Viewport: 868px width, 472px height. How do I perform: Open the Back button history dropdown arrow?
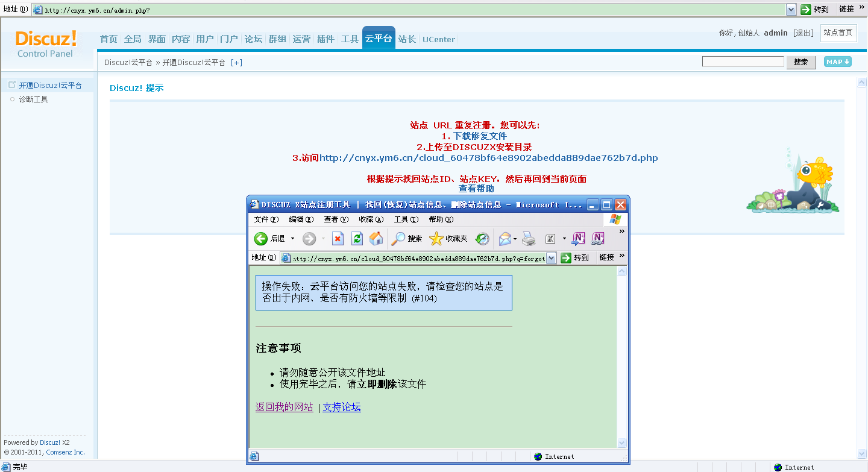tap(292, 239)
